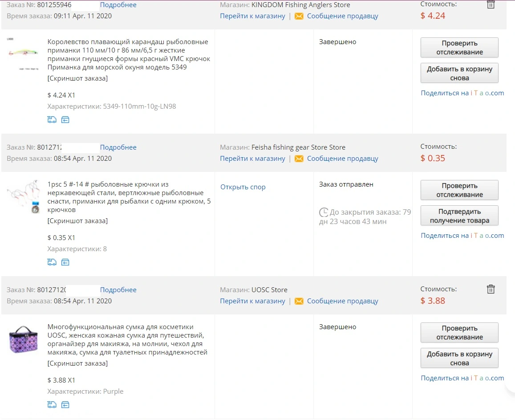Viewport: 515px width, 420px height.
Task: Click return box icon under fishing hooks item
Action: [65, 262]
